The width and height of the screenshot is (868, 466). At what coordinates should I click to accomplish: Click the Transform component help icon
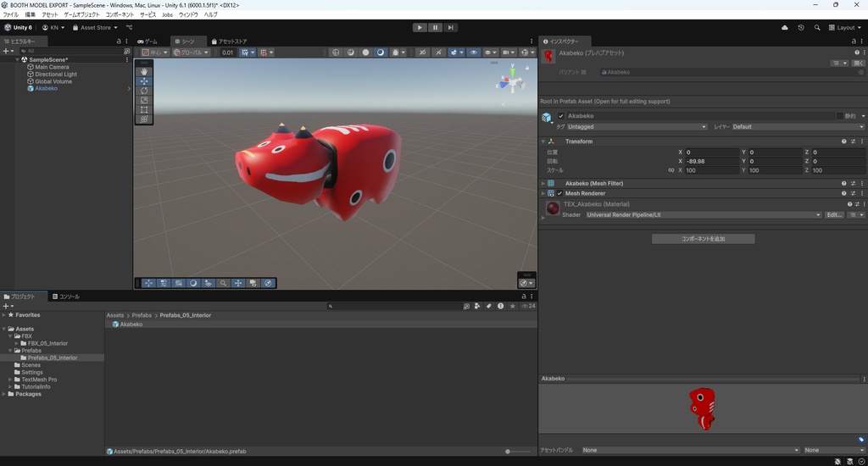tap(843, 141)
